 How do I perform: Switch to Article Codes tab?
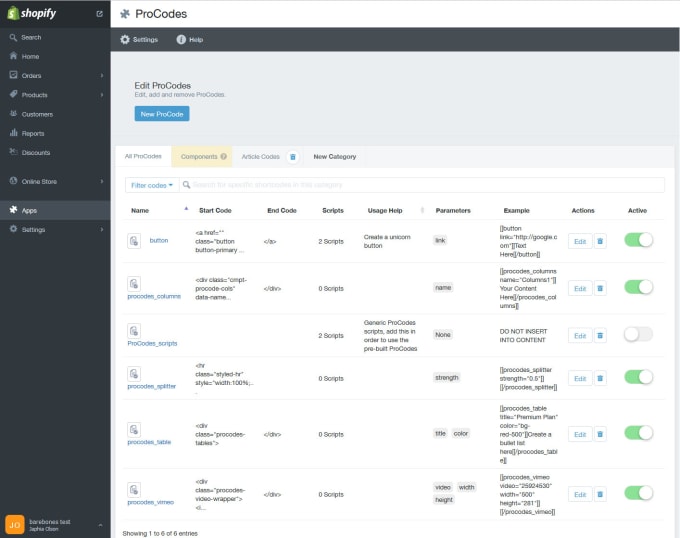pos(261,157)
